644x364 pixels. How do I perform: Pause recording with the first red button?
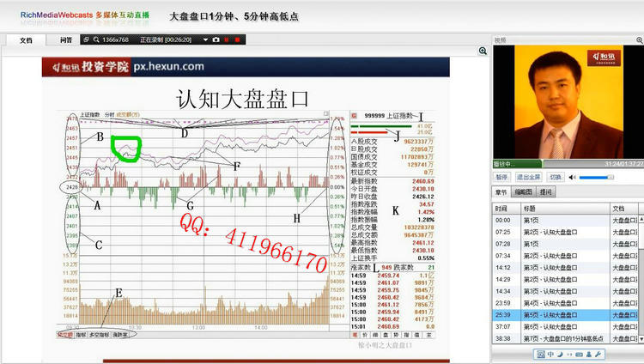(x=227, y=39)
